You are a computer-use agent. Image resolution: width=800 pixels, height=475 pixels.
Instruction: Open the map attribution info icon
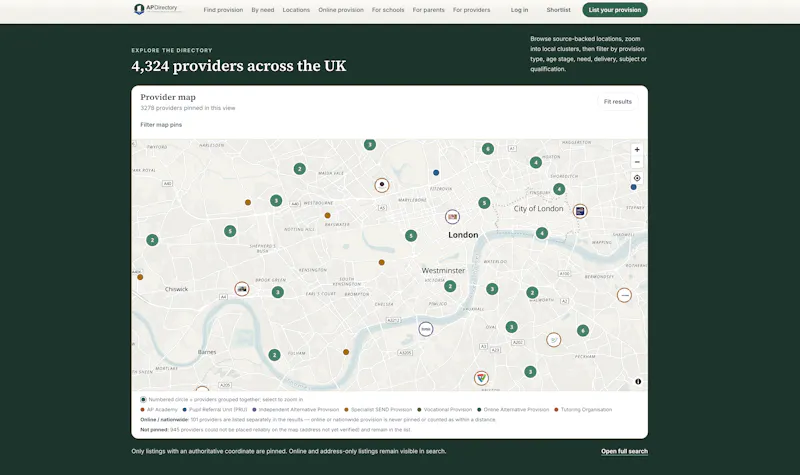coord(638,382)
